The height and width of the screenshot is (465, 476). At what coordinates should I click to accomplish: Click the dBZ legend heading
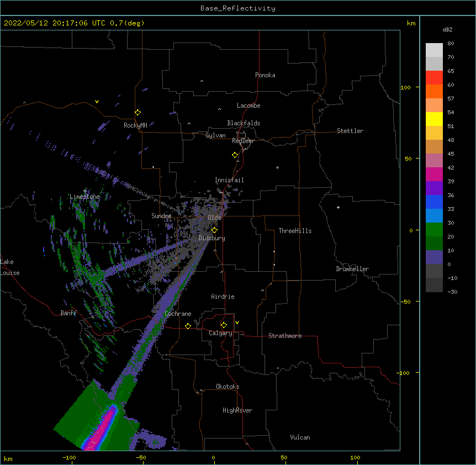(x=447, y=29)
